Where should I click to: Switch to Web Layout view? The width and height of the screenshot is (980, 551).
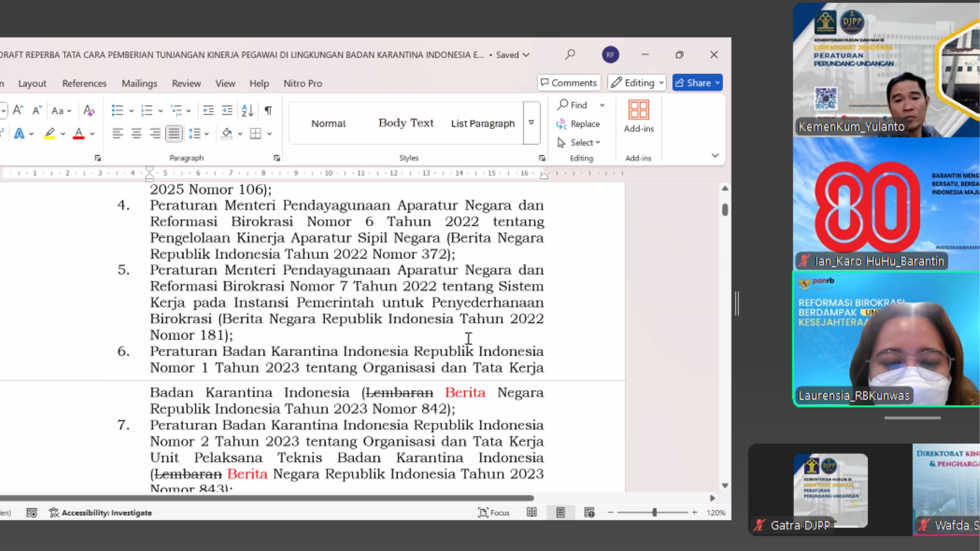coord(590,512)
